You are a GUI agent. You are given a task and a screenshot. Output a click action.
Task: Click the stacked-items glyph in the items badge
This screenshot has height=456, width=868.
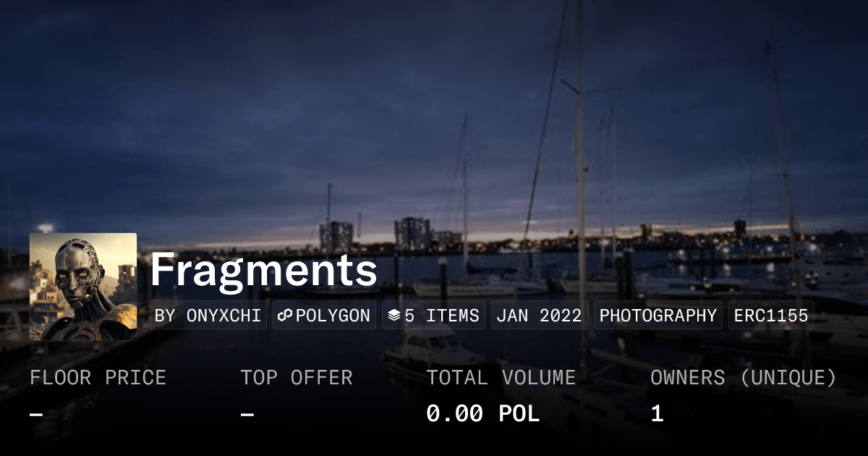point(396,314)
